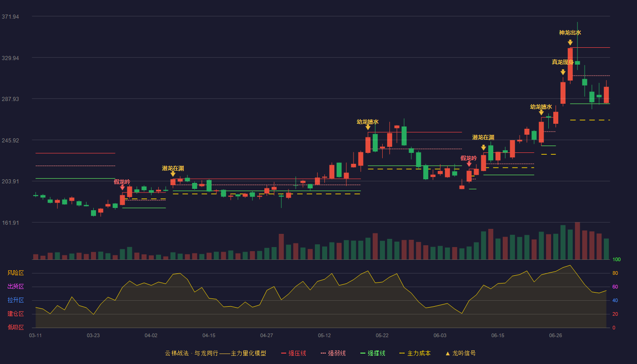
Task: Click the 风险区 zone label
Action: point(15,273)
